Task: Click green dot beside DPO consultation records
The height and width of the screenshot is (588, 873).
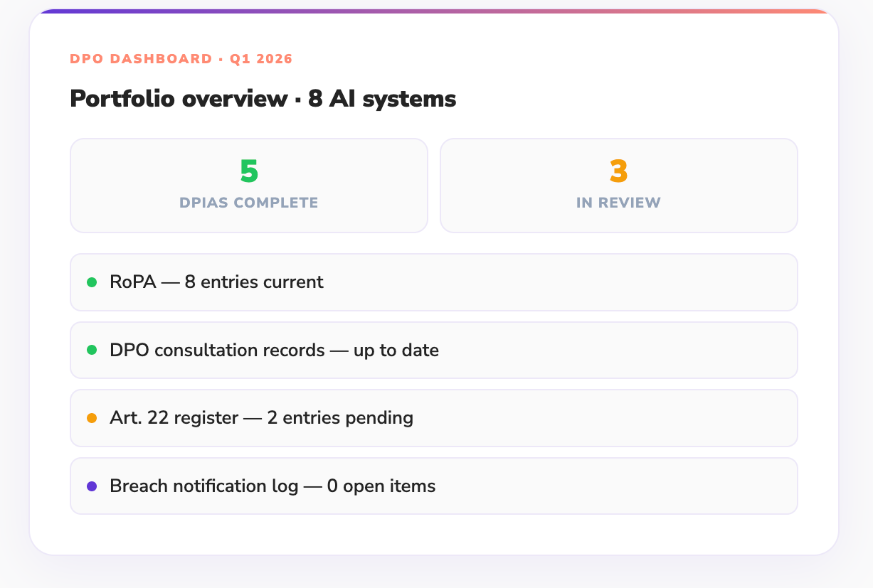Action: pyautogui.click(x=92, y=350)
